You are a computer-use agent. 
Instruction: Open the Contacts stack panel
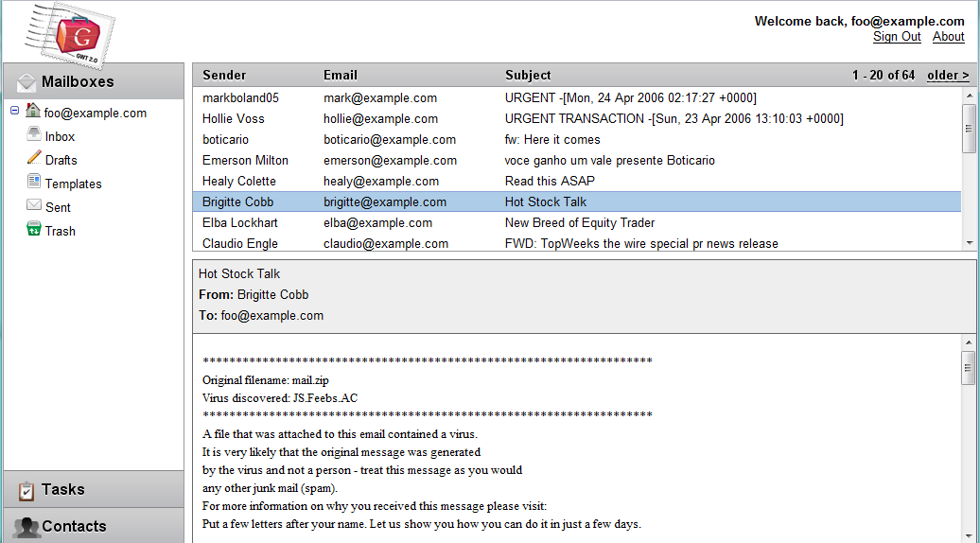tap(74, 526)
